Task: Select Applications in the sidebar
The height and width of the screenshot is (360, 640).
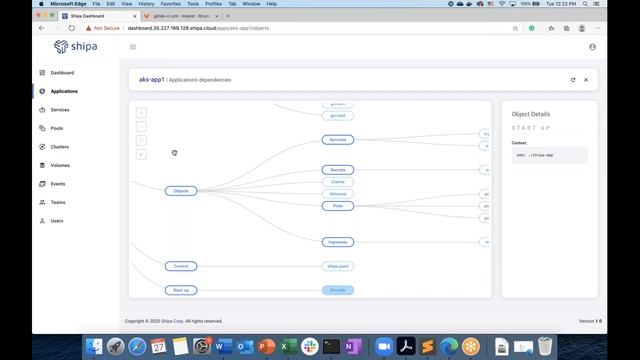Action: [64, 91]
